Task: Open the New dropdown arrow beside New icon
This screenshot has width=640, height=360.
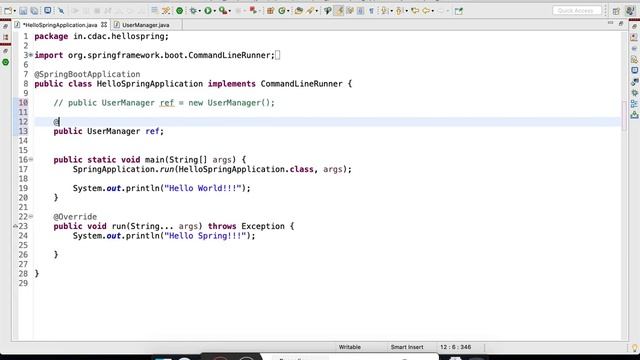Action: (15, 11)
